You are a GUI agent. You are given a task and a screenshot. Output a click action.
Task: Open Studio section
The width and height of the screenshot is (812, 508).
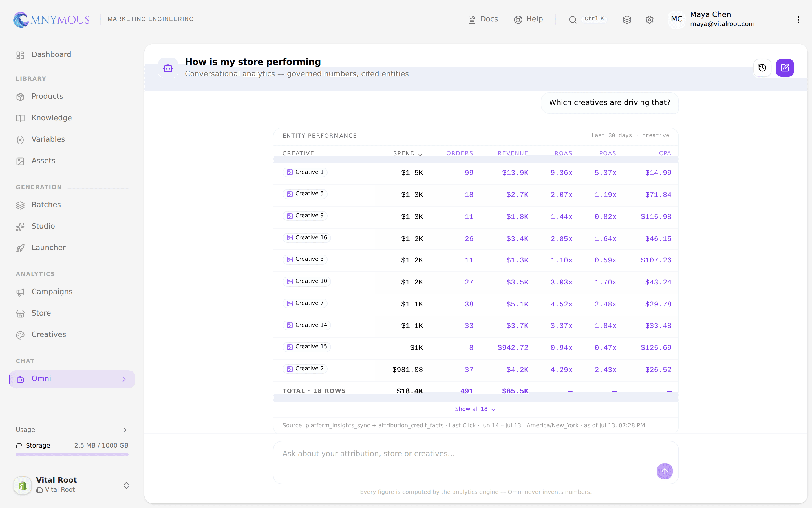coord(72,226)
